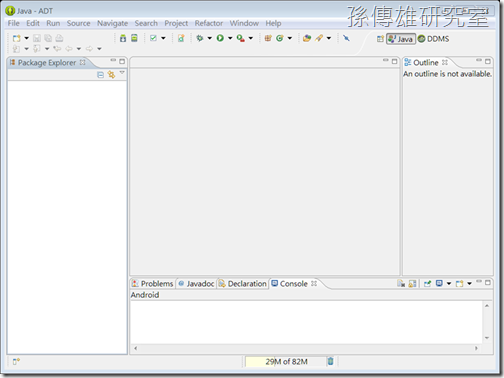Open the Source menu

coord(78,23)
